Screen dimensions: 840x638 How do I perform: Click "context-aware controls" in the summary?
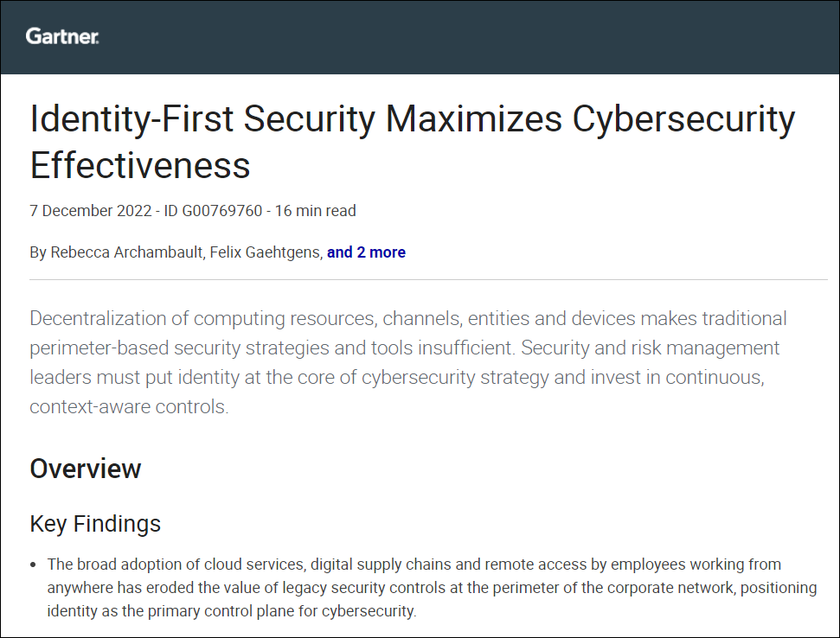pyautogui.click(x=129, y=406)
